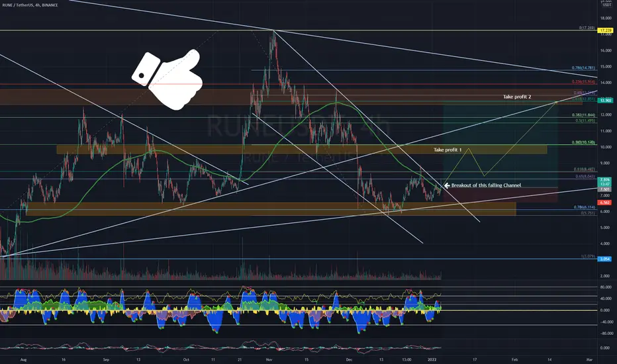Click the Sep label on time axis

pyautogui.click(x=105, y=359)
